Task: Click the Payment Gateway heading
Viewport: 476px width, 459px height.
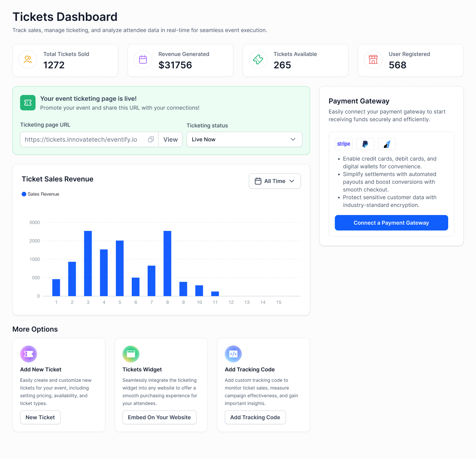Action: (359, 101)
